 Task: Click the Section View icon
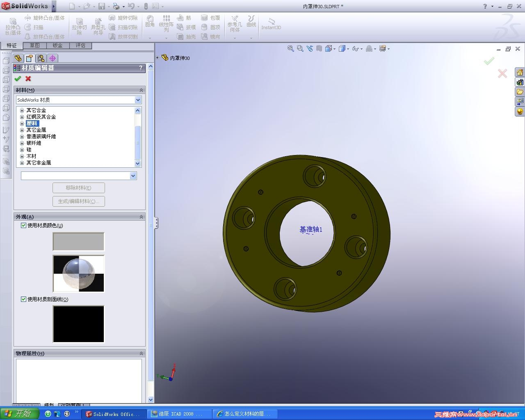click(319, 48)
